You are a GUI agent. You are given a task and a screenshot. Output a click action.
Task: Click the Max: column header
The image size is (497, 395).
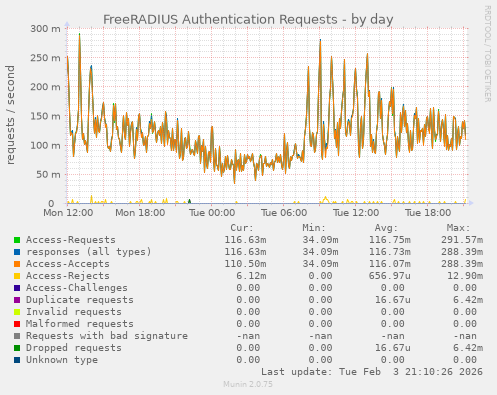coord(458,228)
